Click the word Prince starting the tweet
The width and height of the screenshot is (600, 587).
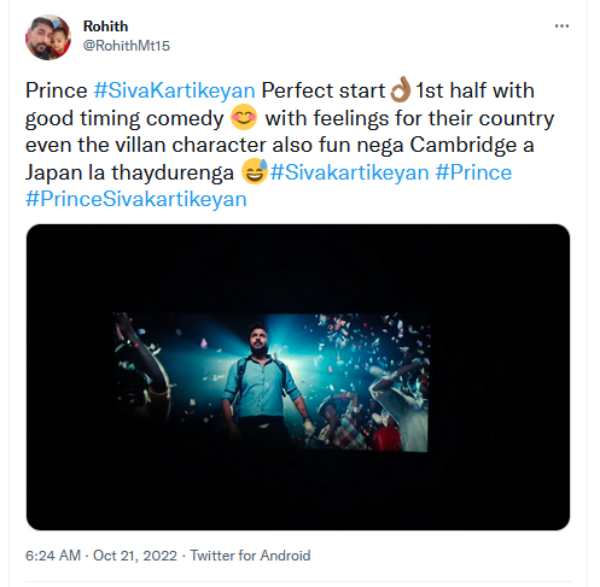[x=56, y=91]
